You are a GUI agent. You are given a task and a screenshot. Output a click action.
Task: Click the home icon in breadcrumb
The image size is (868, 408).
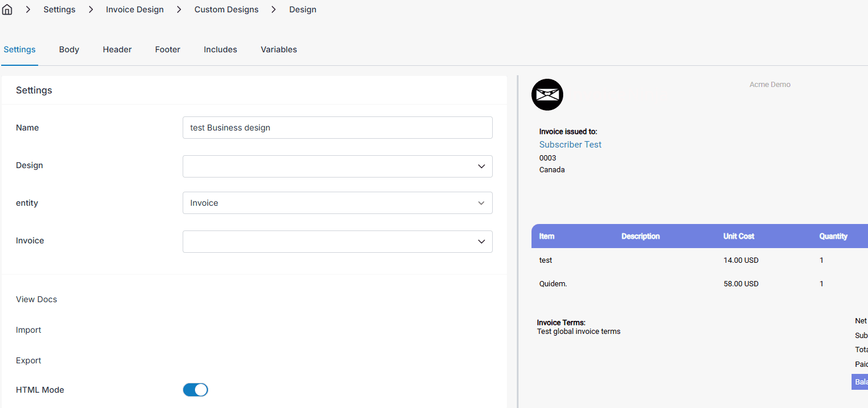[7, 9]
